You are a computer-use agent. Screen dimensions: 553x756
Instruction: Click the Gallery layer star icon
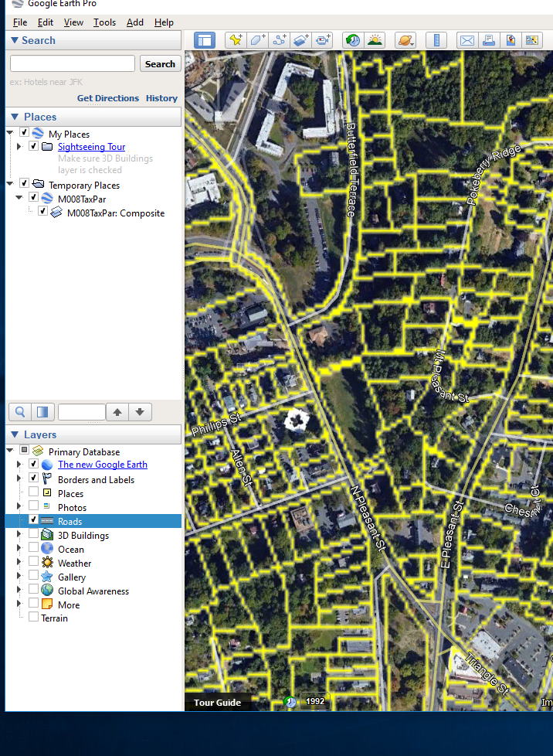[x=47, y=577]
